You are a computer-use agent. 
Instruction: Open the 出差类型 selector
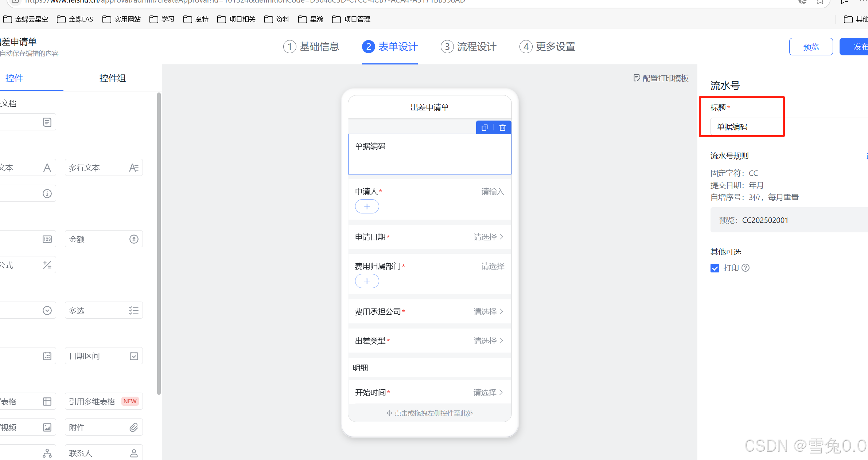(429, 341)
